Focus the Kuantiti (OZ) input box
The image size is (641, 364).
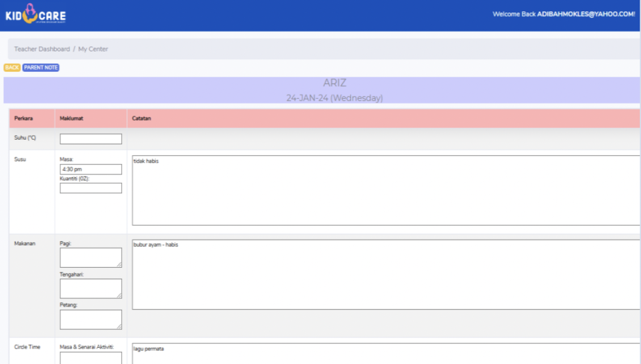[91, 188]
